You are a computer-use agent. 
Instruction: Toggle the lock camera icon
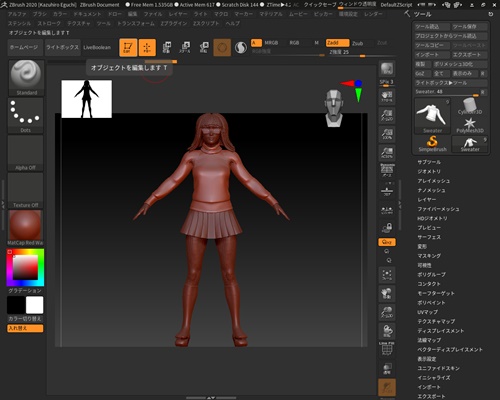click(387, 228)
